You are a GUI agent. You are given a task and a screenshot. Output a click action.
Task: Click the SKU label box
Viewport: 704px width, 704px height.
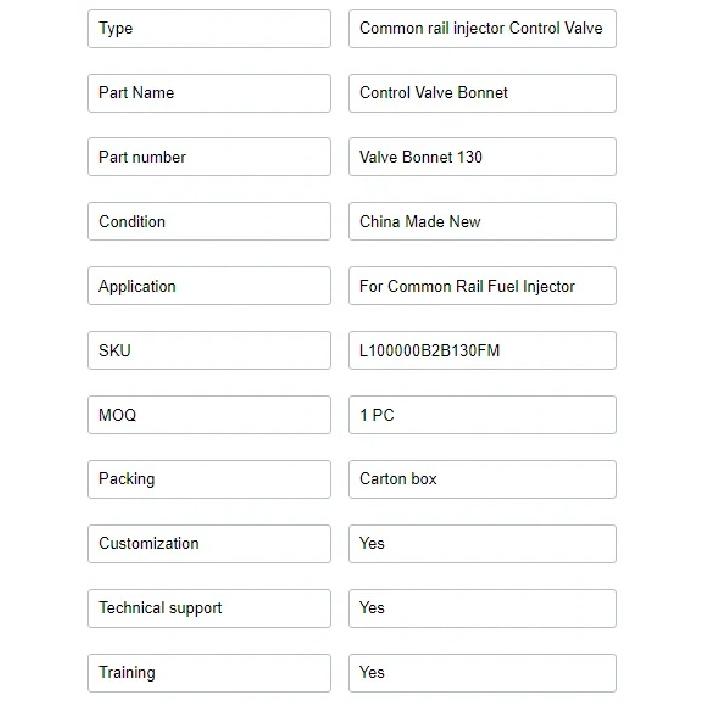pos(209,351)
